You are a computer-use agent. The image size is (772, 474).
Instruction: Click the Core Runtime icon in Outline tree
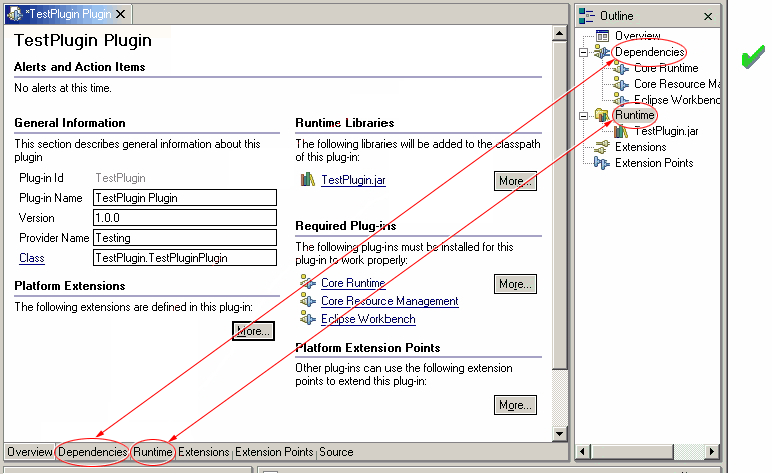(621, 68)
